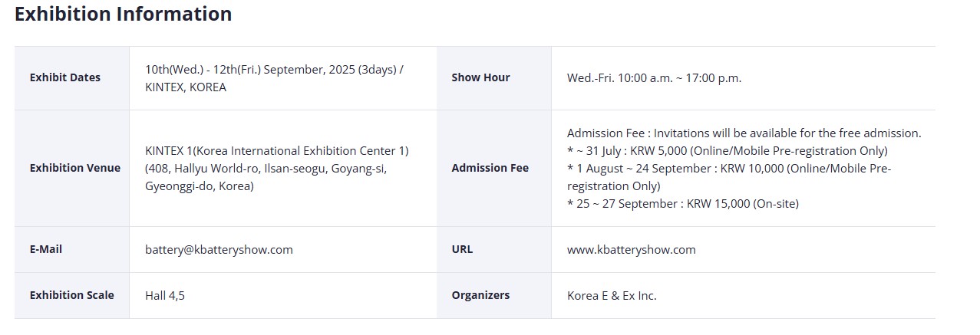Select the Admission Fee label cell
980x335 pixels.
click(x=494, y=168)
